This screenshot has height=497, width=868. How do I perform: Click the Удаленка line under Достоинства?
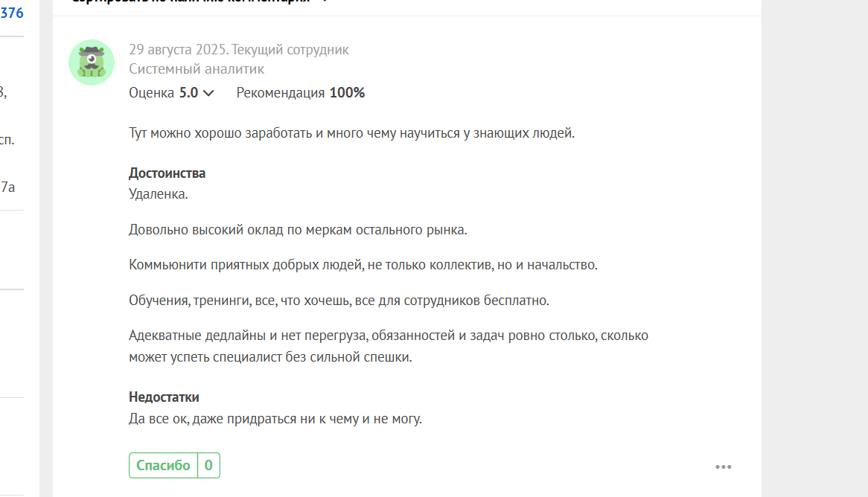[x=159, y=194]
